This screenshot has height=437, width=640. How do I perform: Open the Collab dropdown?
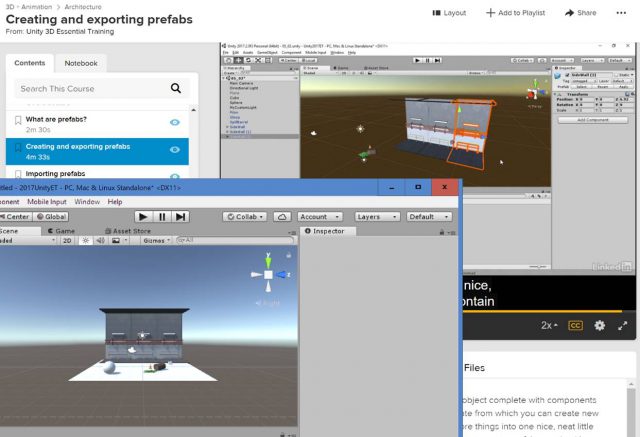245,217
